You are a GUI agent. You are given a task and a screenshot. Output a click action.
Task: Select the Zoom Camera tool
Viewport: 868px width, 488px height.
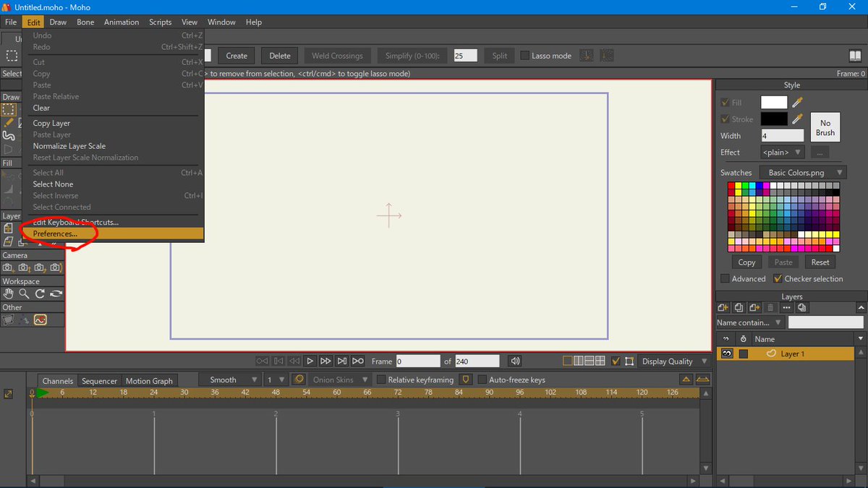point(24,267)
